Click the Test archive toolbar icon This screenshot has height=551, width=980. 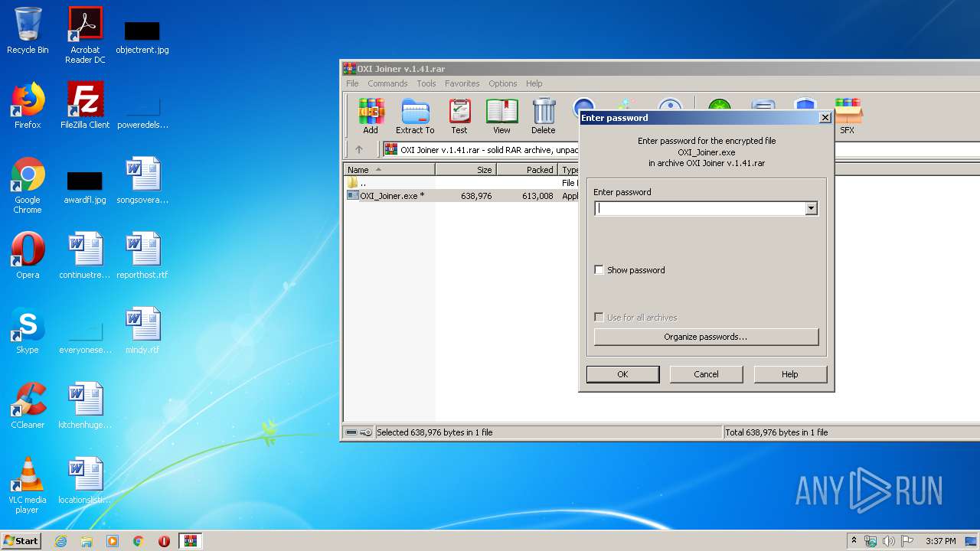pyautogui.click(x=459, y=116)
